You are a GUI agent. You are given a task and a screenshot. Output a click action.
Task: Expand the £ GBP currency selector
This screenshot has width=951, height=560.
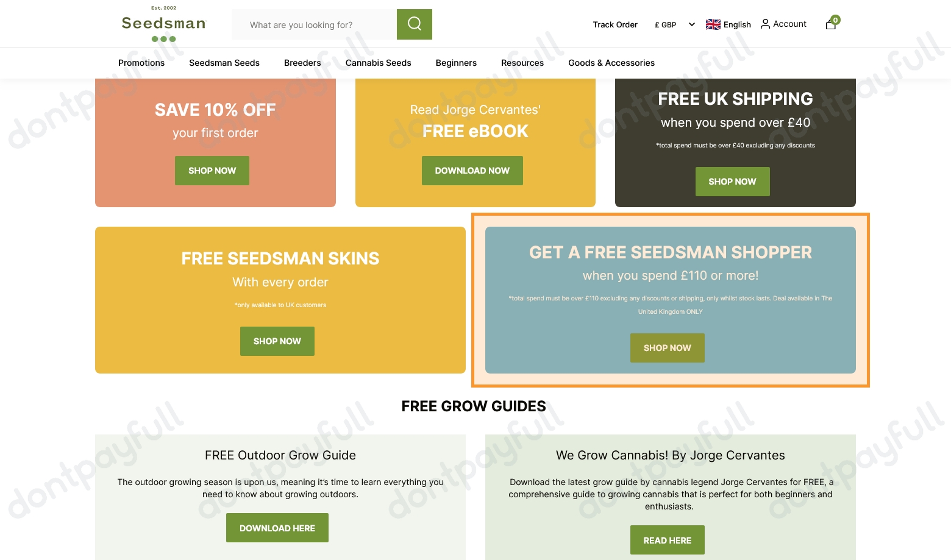(674, 24)
